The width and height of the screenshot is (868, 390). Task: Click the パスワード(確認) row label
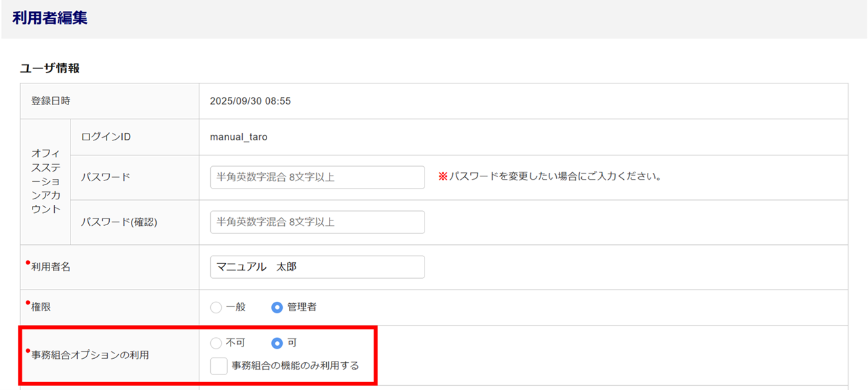coord(119,222)
